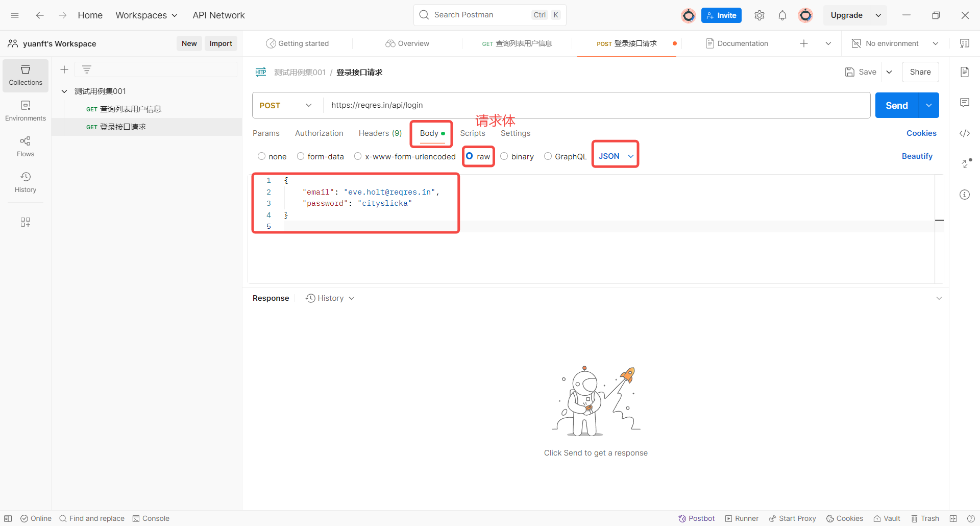Switch to the Headers (9) tab

click(x=380, y=133)
